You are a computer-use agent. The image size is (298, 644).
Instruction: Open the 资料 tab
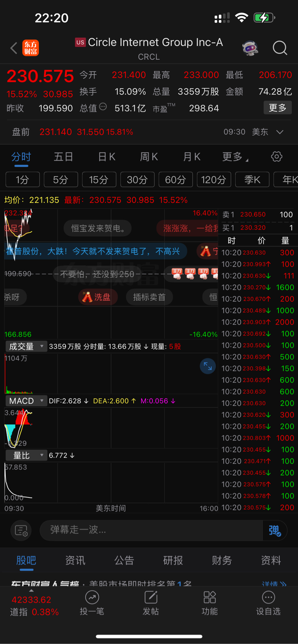[271, 560]
